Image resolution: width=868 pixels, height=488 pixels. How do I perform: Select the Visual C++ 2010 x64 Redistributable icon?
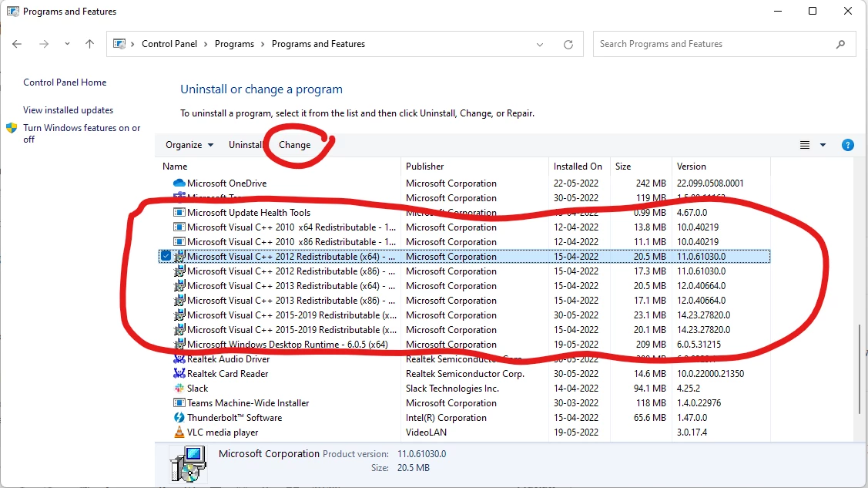pyautogui.click(x=179, y=227)
